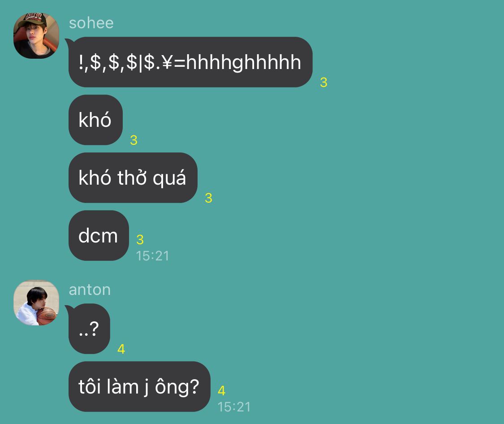Viewport: 504px width, 424px height.
Task: Tap read count 4 beside "..?" bubble
Action: point(121,349)
